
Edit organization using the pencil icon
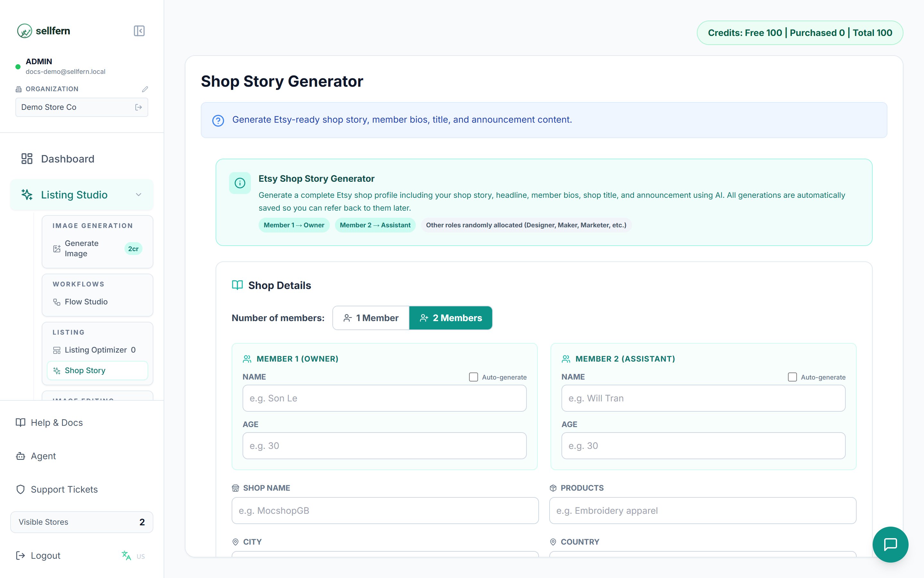click(145, 89)
